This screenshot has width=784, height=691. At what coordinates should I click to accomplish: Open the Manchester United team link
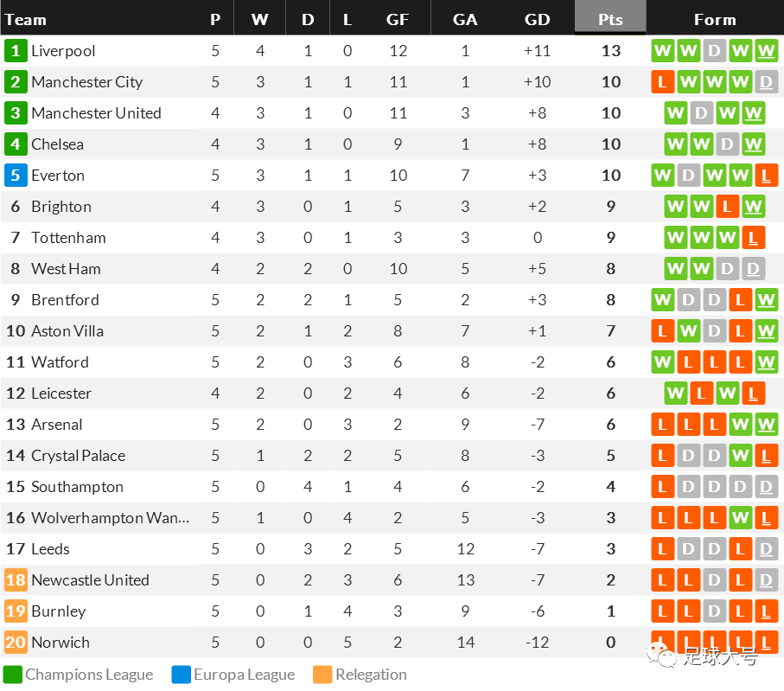pyautogui.click(x=96, y=113)
